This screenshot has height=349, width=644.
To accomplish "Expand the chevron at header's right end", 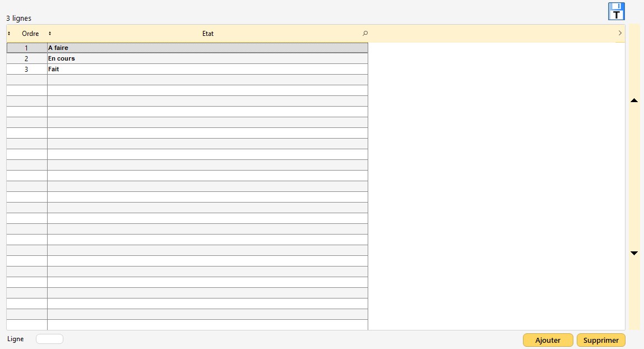I will coord(619,34).
